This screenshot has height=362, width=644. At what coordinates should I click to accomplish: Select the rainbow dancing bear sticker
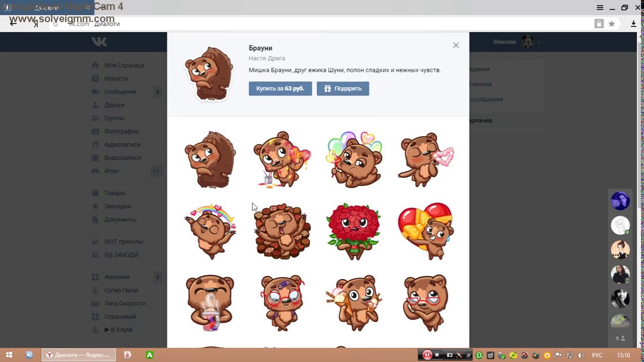210,231
